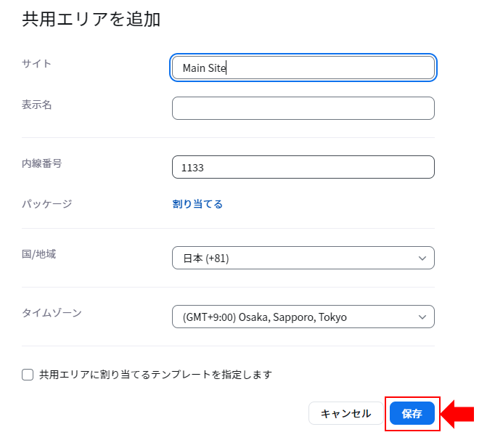Screen dimensions: 495x448
Task: Click the タイムゾーン field label
Action: [52, 313]
